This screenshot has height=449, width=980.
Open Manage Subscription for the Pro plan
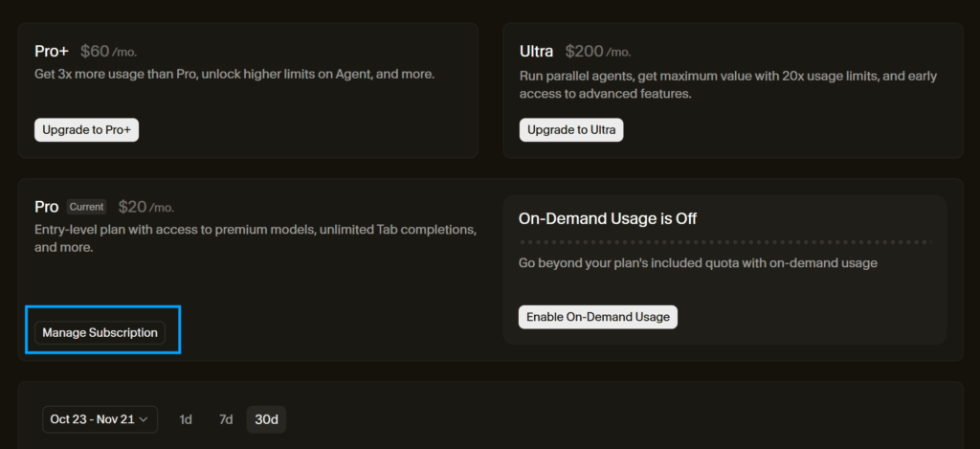(x=100, y=333)
